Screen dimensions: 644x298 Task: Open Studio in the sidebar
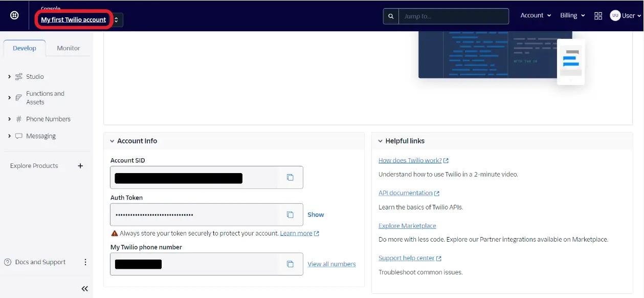pos(35,77)
